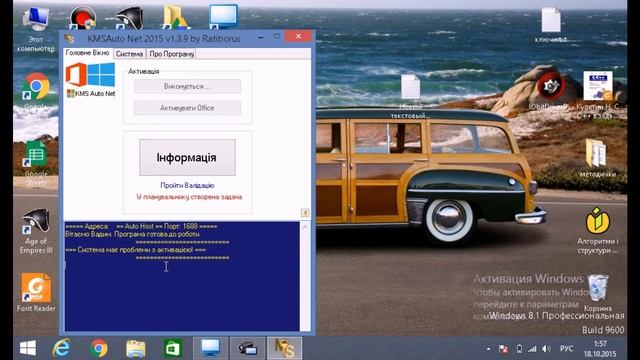
Task: Click the log scrollbar up arrow
Action: pyautogui.click(x=304, y=227)
